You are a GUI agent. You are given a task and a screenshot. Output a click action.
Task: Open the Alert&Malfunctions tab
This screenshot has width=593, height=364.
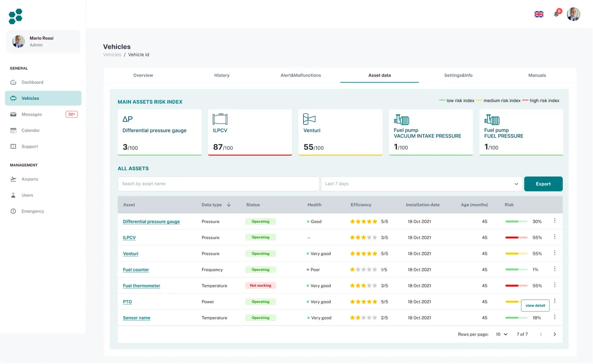point(301,75)
